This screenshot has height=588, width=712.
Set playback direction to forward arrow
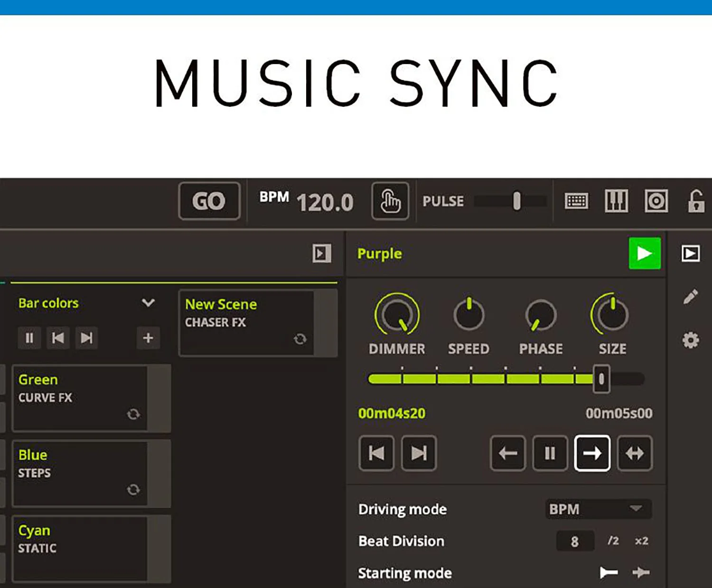click(592, 453)
